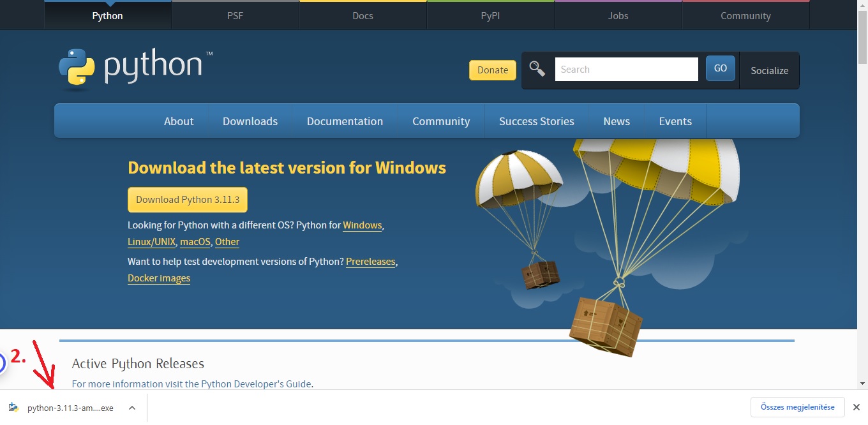
Task: Click the Donate button
Action: [x=492, y=70]
